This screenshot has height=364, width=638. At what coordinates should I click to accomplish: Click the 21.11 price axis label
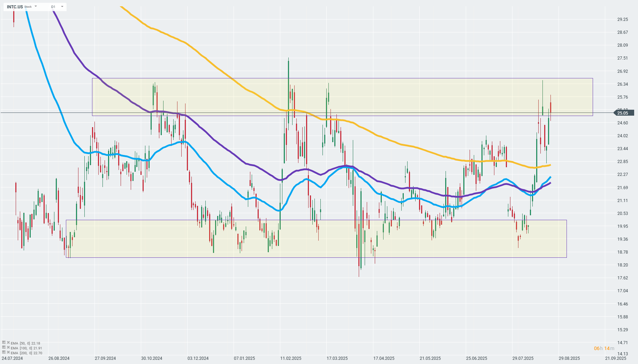[623, 201]
